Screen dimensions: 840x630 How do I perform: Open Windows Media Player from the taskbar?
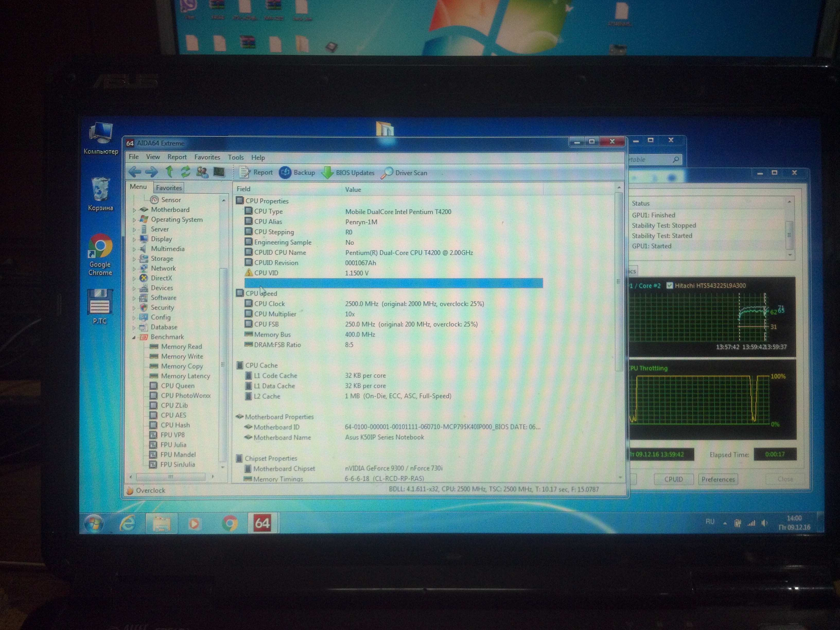(194, 524)
